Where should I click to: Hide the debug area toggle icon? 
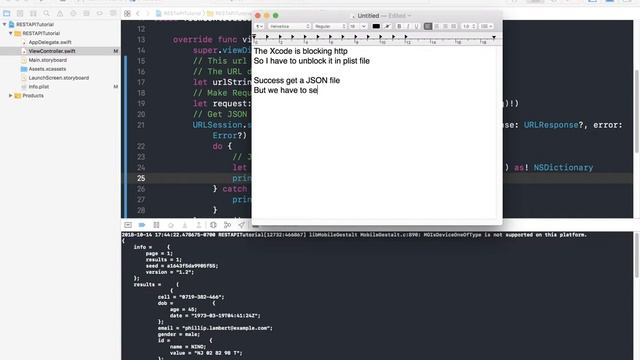pyautogui.click(x=128, y=225)
